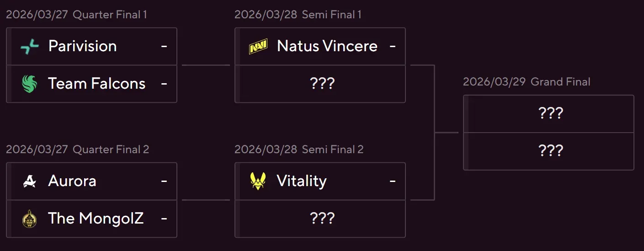Click the Natus Vincere logo
This screenshot has height=251, width=644.
[x=258, y=47]
